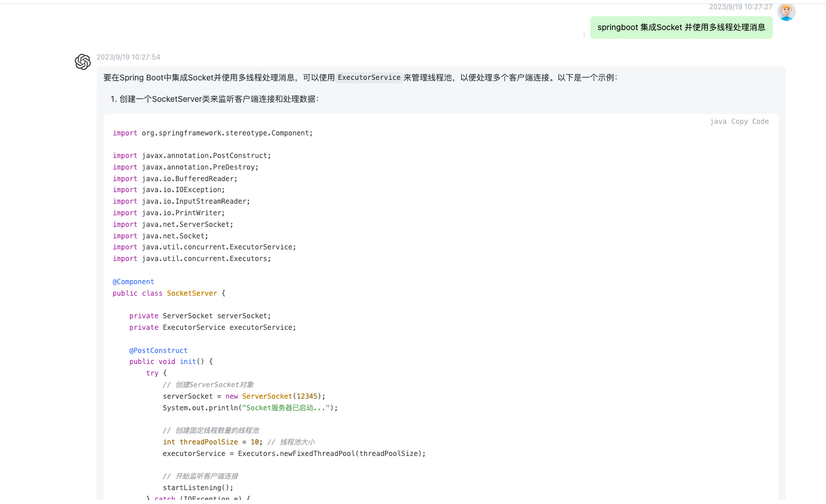826x504 pixels.
Task: Click the @Component annotation
Action: click(x=134, y=282)
